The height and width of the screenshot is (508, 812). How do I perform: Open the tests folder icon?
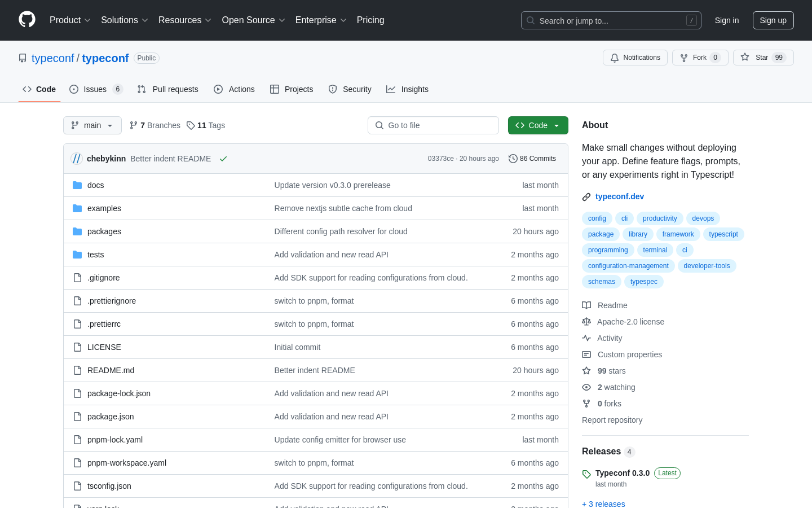tap(77, 255)
